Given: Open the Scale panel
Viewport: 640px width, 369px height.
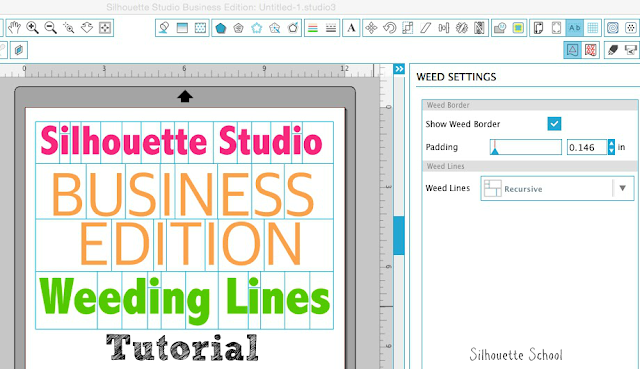Looking at the screenshot, I should click(407, 28).
